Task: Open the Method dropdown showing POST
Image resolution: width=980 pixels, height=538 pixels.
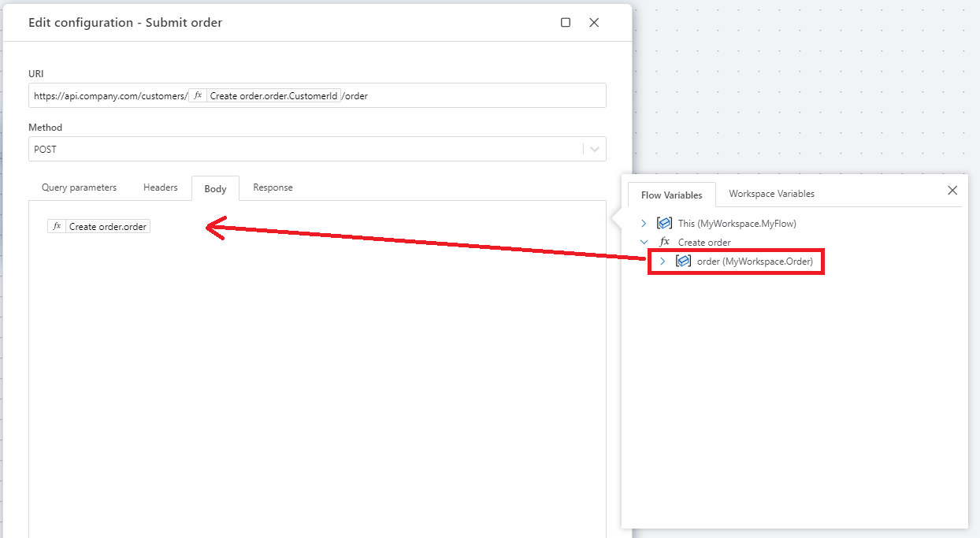Action: click(594, 149)
